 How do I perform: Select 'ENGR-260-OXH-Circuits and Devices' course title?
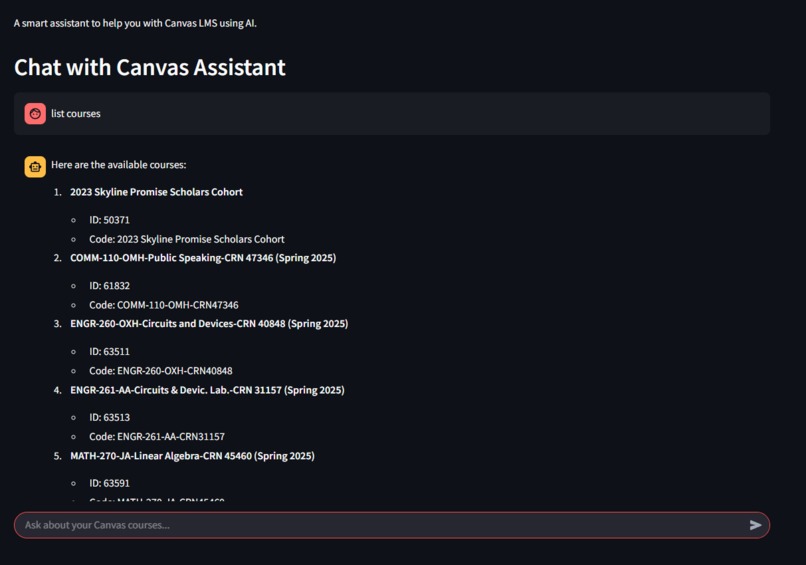pyautogui.click(x=209, y=323)
